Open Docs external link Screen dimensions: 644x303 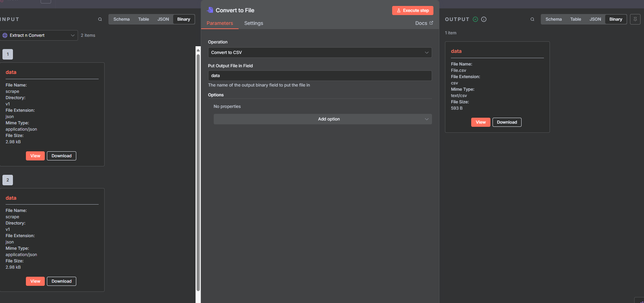(424, 23)
